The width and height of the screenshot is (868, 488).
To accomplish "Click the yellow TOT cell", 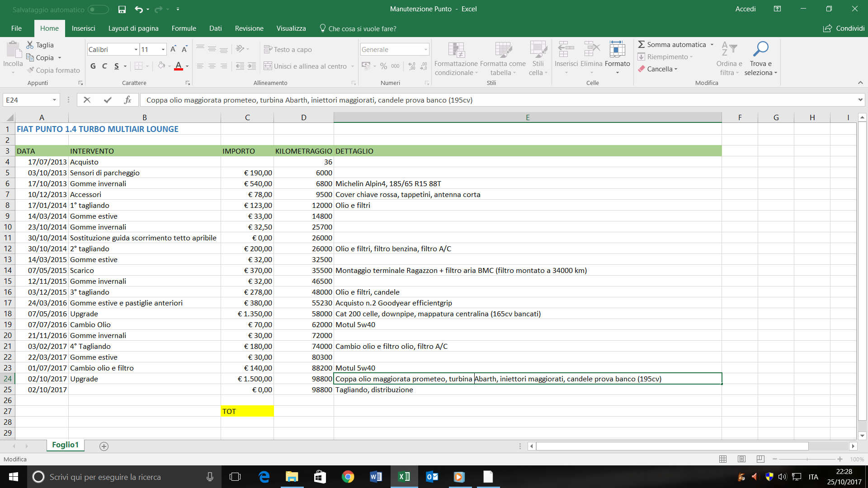I will click(247, 411).
